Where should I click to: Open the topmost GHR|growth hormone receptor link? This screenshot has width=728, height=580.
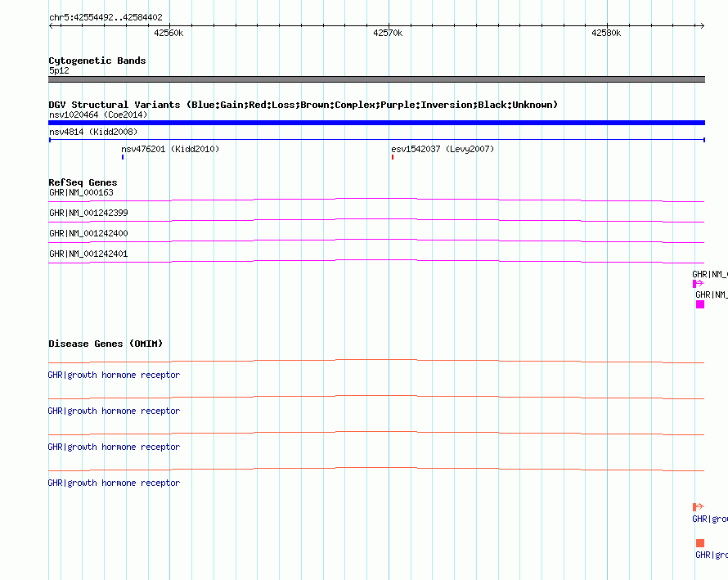(x=114, y=375)
